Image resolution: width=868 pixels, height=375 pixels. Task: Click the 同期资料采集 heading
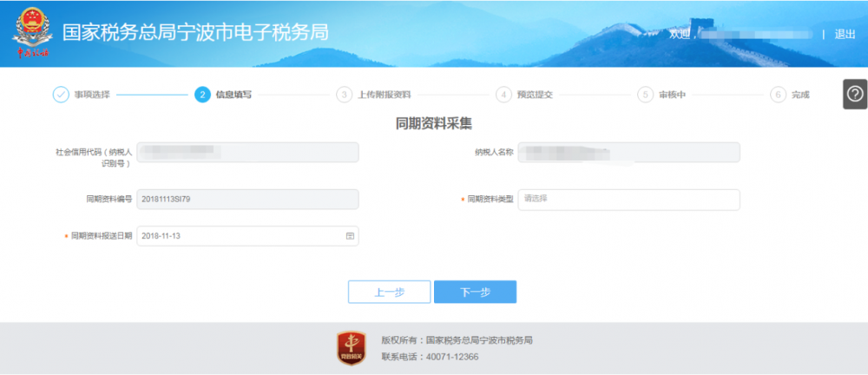(433, 123)
